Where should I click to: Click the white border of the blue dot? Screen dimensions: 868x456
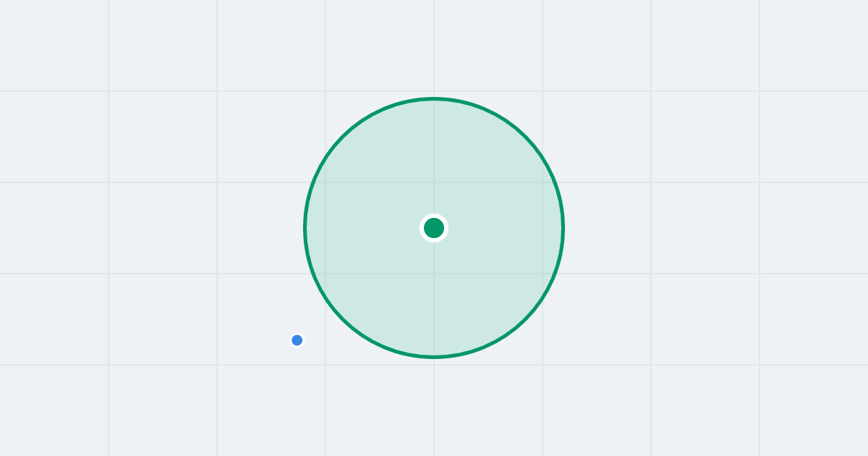tap(297, 334)
